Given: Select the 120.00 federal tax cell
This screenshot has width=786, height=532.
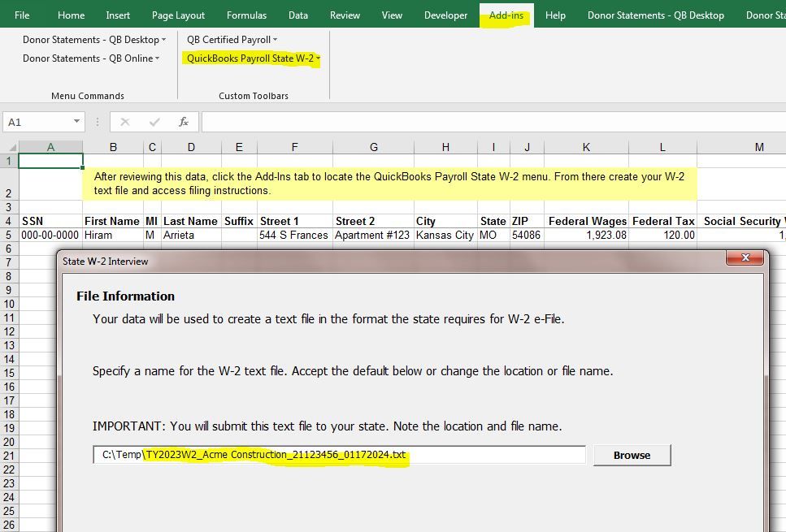Looking at the screenshot, I should tap(662, 235).
